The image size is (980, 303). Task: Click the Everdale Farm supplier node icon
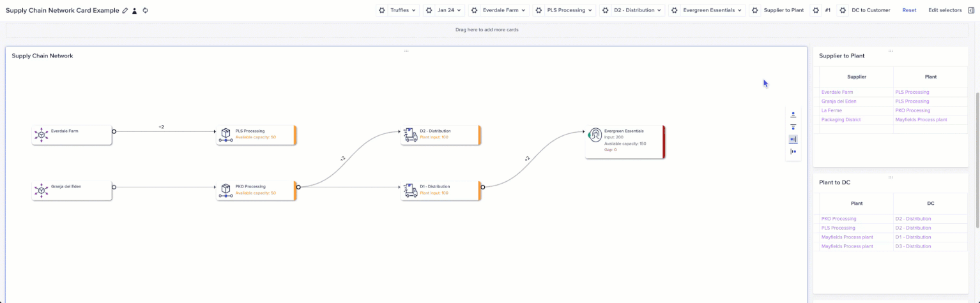click(42, 135)
